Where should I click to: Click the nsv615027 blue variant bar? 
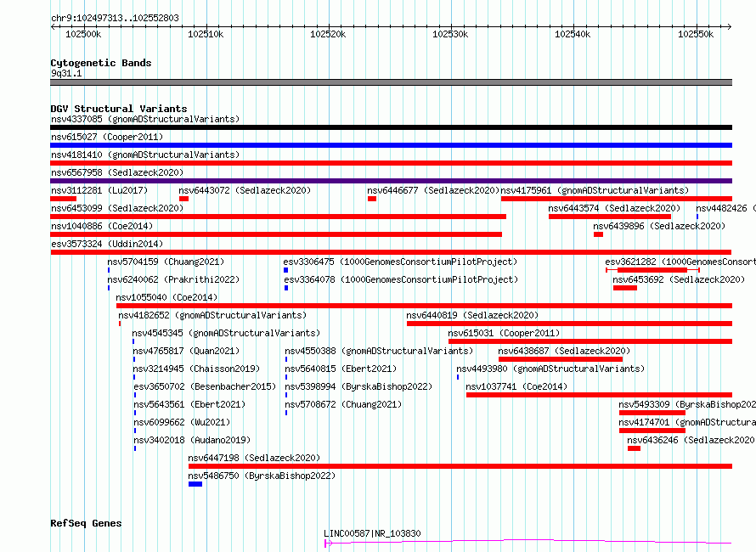tap(391, 145)
